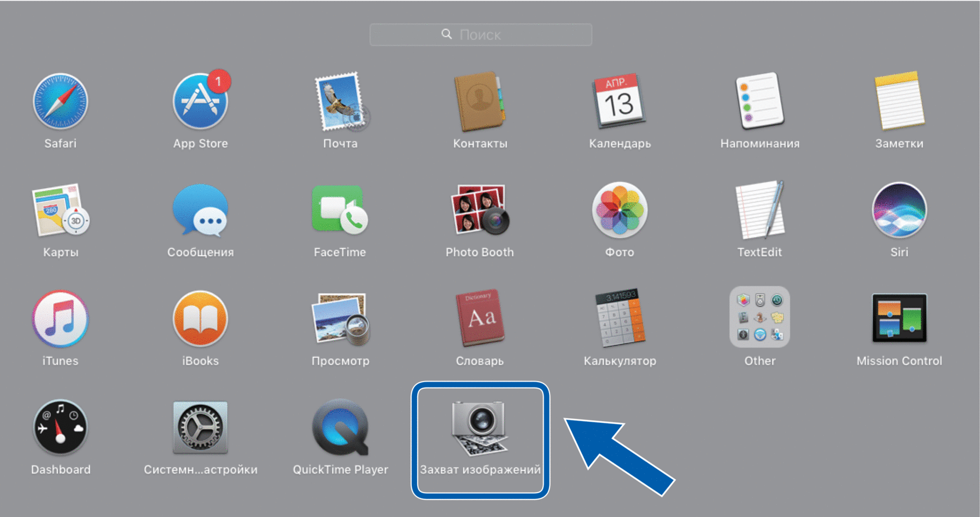Open the Калькулятор calculator app
The width and height of the screenshot is (980, 517).
(x=620, y=318)
